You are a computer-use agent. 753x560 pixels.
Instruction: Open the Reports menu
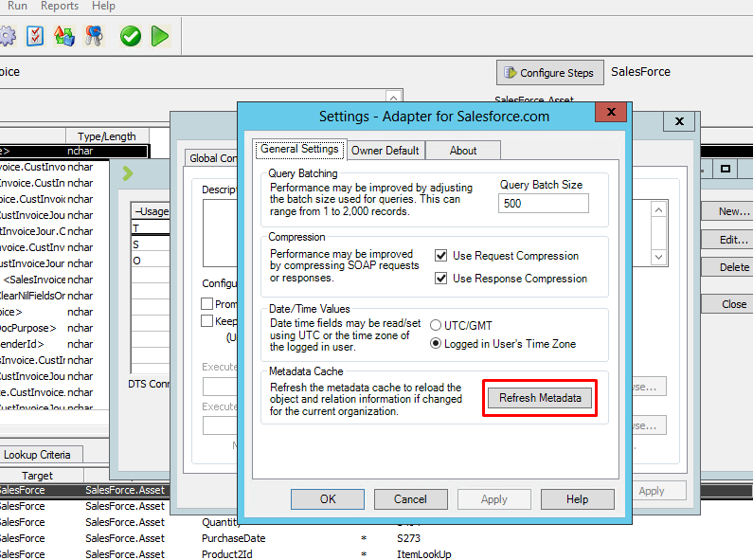pyautogui.click(x=60, y=6)
